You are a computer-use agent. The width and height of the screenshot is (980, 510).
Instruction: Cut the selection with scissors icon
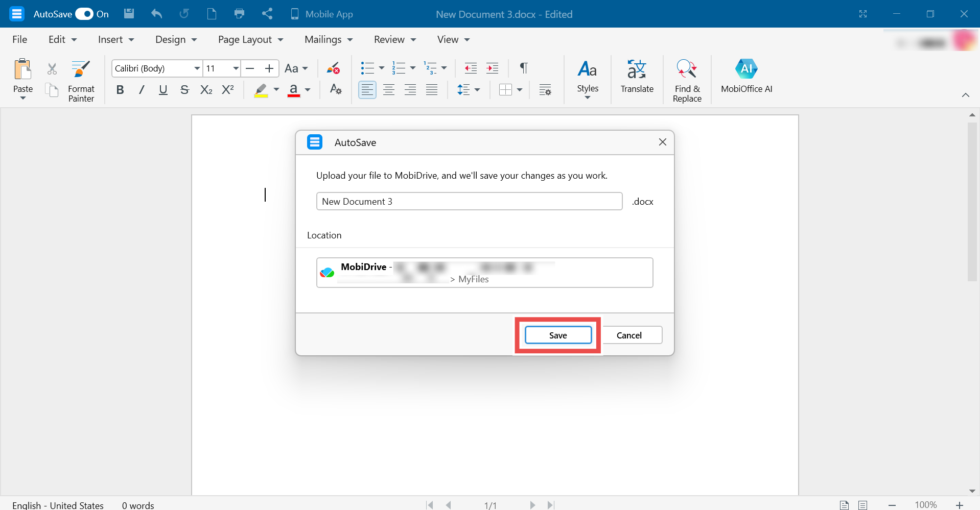[x=52, y=68]
